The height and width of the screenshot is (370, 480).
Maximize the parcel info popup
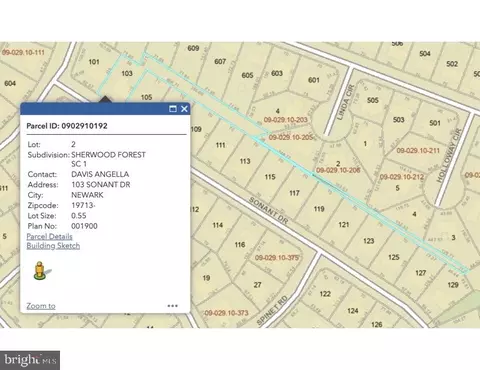tap(173, 109)
